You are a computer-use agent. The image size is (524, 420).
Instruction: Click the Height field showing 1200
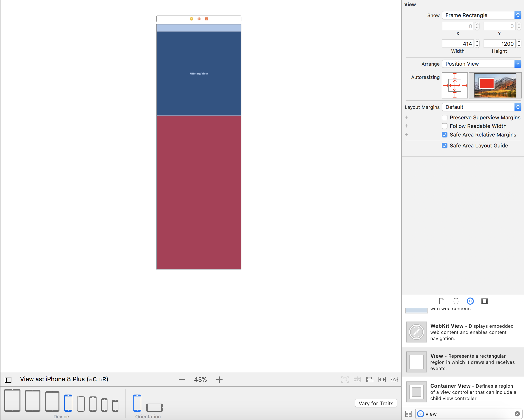pyautogui.click(x=499, y=44)
